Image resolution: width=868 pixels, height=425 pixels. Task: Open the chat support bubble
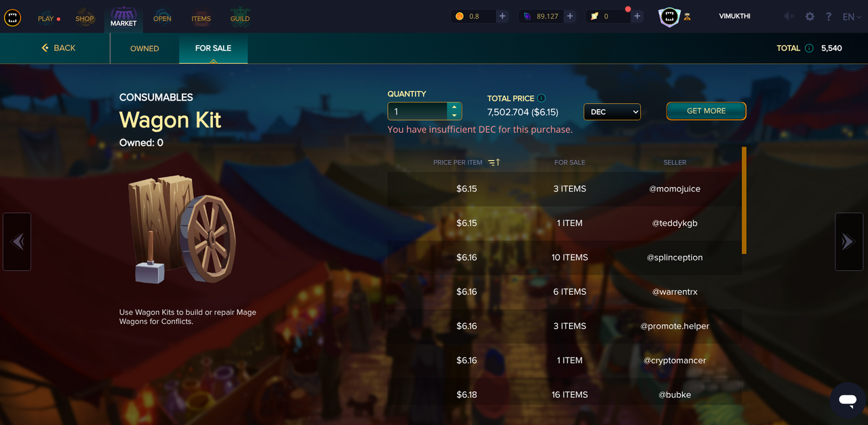click(848, 400)
